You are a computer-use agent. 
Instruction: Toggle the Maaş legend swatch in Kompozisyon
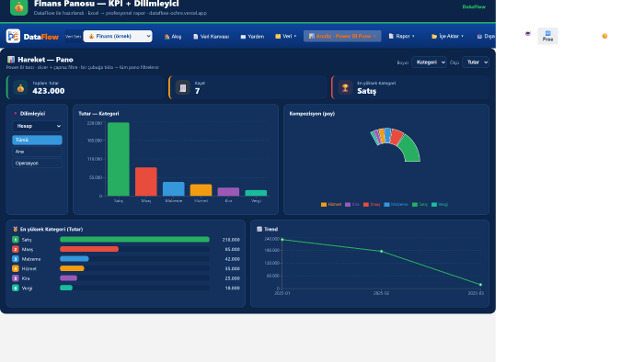click(x=366, y=205)
